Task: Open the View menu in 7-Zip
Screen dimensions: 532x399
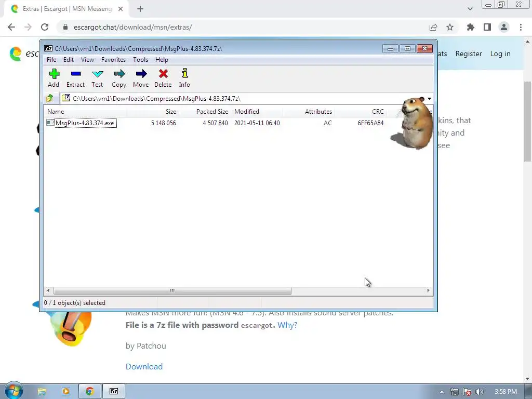Action: click(87, 60)
